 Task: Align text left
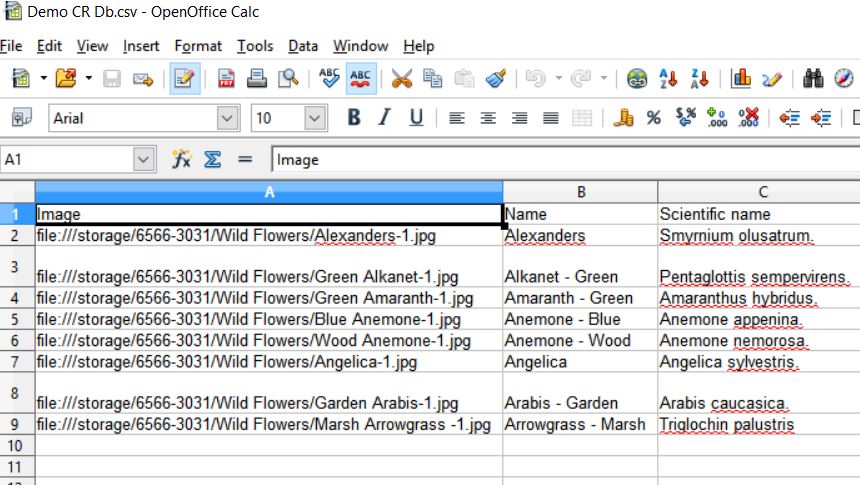456,118
